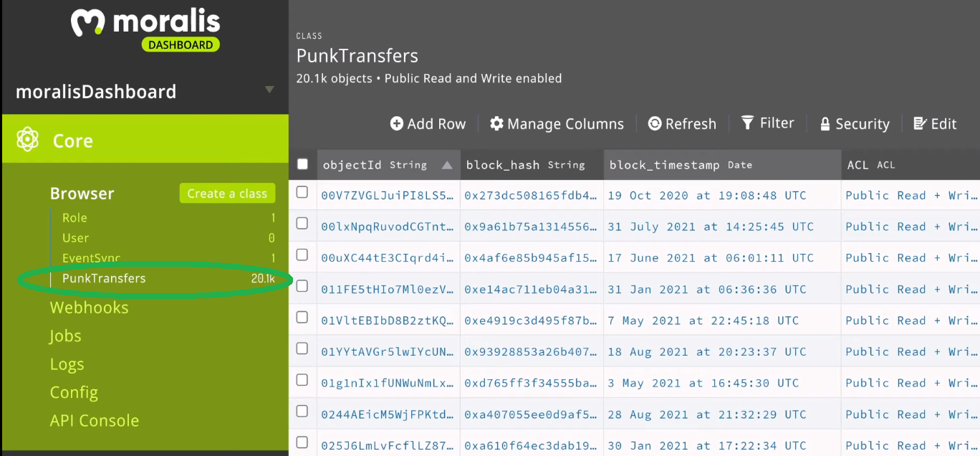
Task: Click the Moralis logo
Action: [145, 29]
